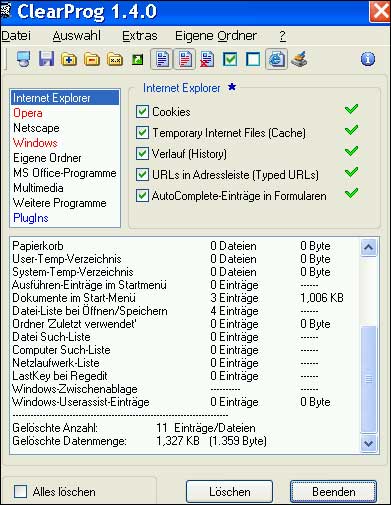Viewport: 391px width, 505px height.
Task: Click the Beenden button
Action: (333, 492)
